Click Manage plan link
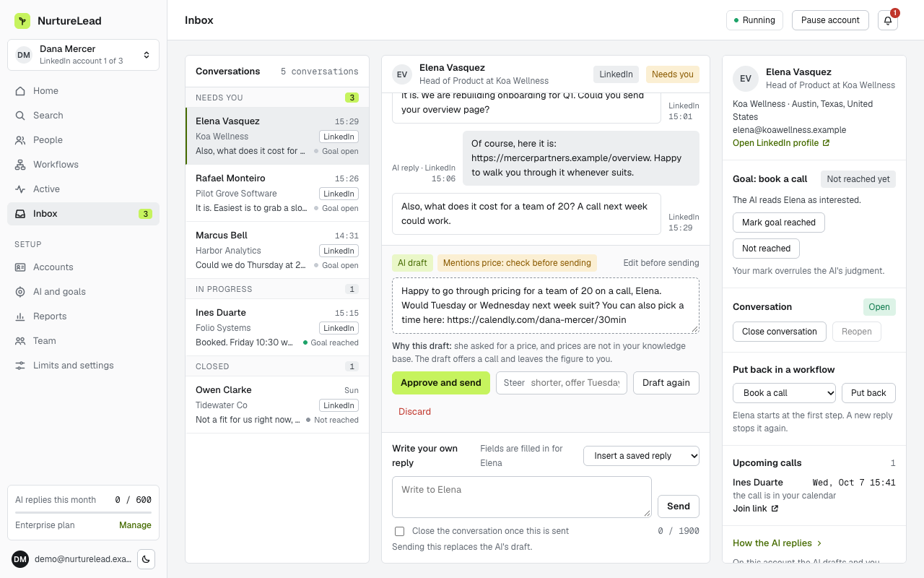Screen dimensions: 924x578 pos(135,525)
